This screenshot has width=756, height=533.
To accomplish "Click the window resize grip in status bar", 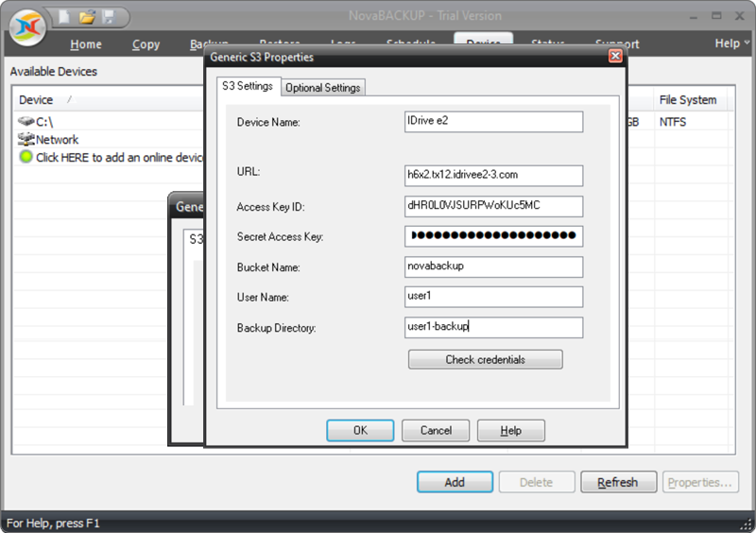I will click(x=747, y=524).
